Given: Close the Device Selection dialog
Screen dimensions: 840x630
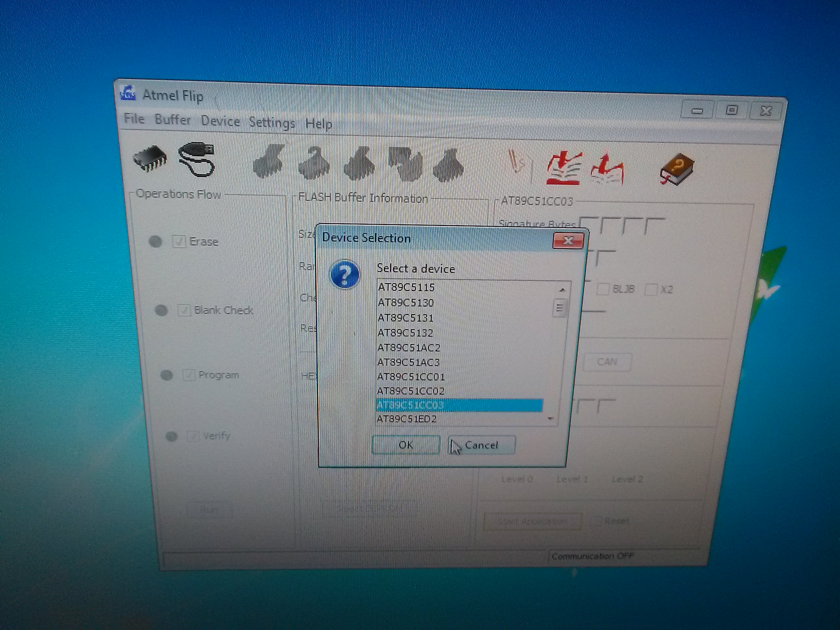Looking at the screenshot, I should pos(568,241).
